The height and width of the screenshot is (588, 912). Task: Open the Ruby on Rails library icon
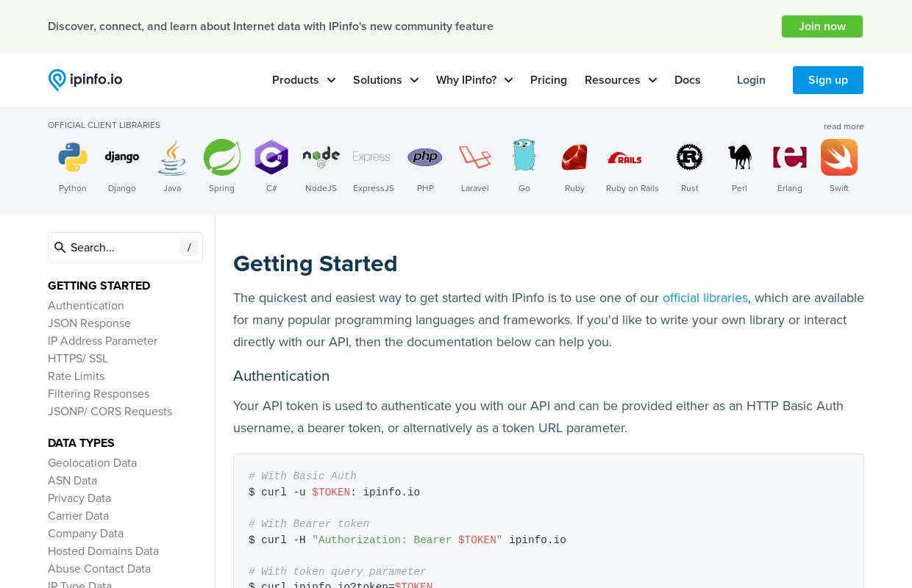pyautogui.click(x=625, y=158)
